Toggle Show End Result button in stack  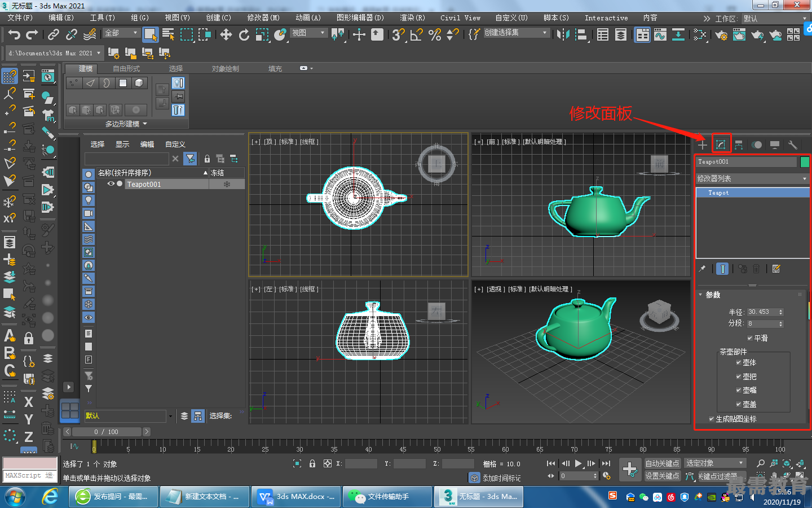[x=722, y=269]
